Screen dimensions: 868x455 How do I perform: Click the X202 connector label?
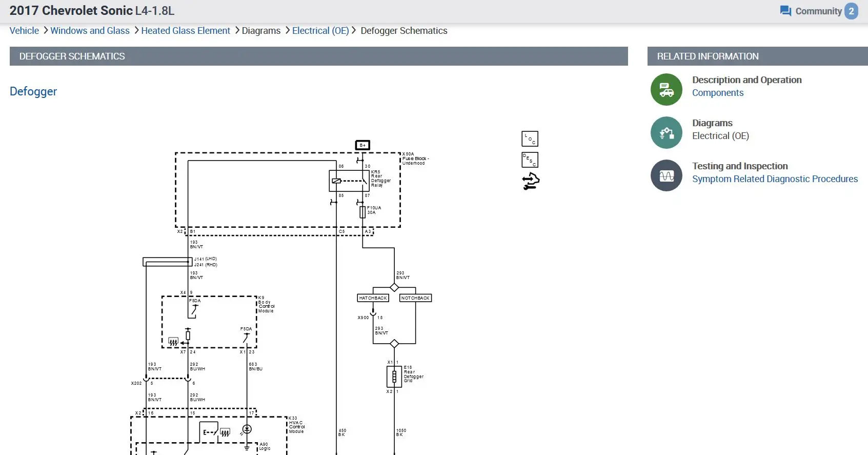[136, 383]
